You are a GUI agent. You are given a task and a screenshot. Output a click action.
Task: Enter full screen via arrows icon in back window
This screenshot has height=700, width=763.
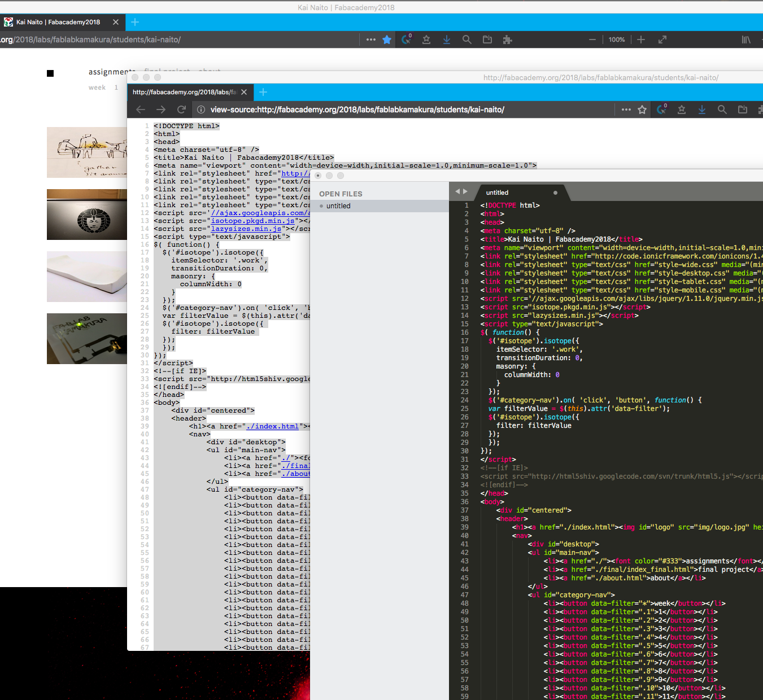click(x=662, y=40)
